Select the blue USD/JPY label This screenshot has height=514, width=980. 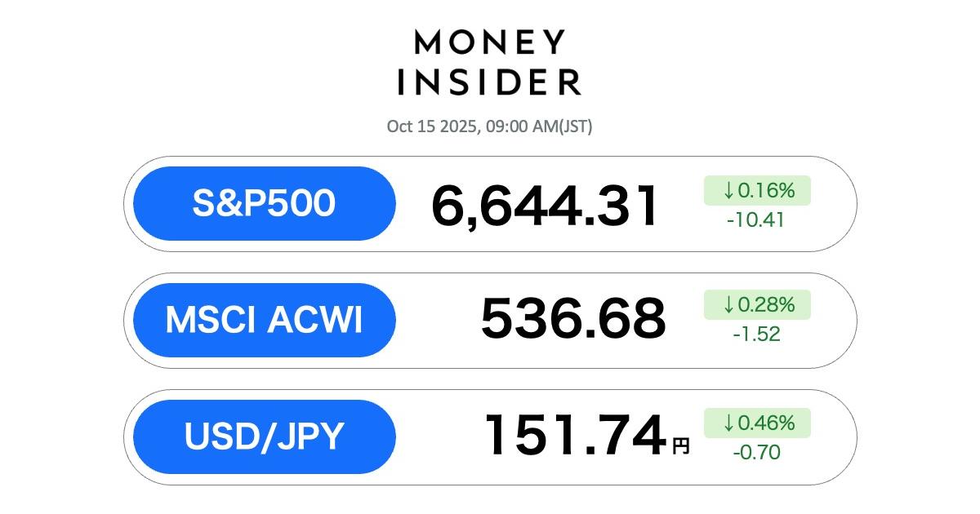click(x=264, y=436)
